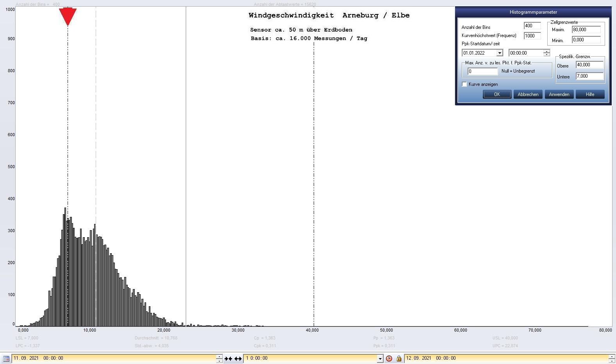The image size is (616, 364).
Task: Enable the 'Kurve anzeigen' checkbox
Action: (x=464, y=84)
